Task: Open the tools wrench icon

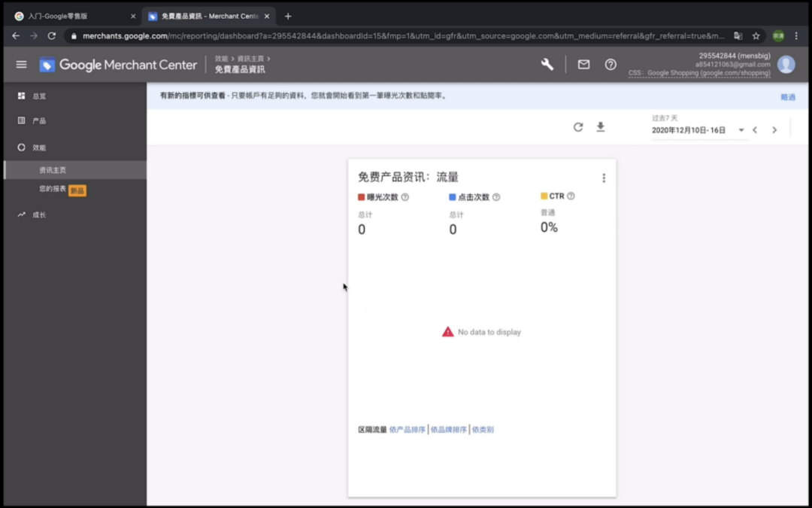Action: [x=547, y=65]
